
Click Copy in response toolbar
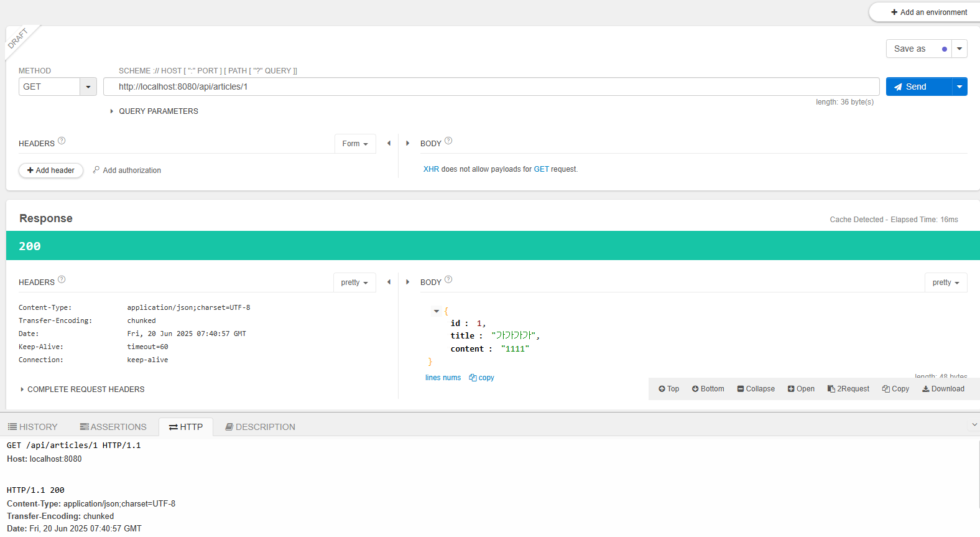point(895,389)
